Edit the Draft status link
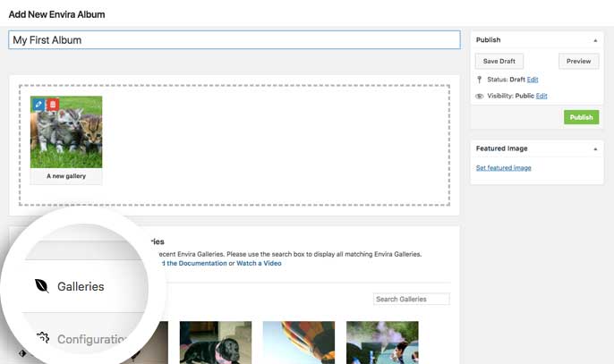The image size is (614, 364). click(533, 80)
